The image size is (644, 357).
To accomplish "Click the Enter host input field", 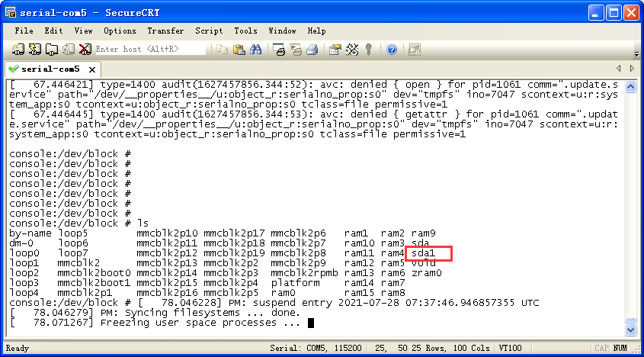I will pyautogui.click(x=149, y=50).
